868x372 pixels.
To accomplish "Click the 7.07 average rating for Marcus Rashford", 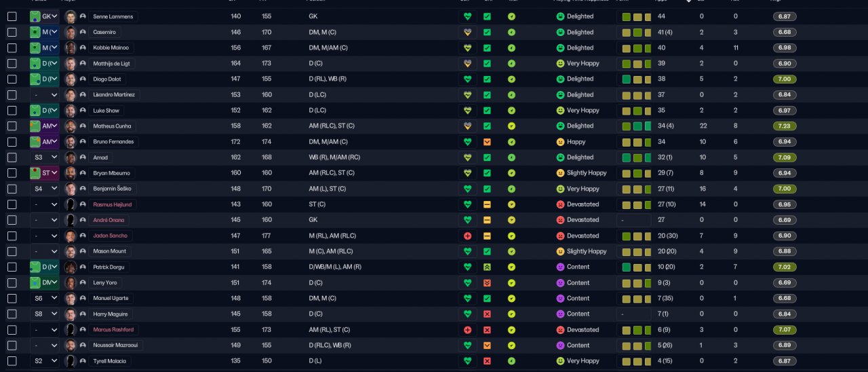I will (785, 330).
